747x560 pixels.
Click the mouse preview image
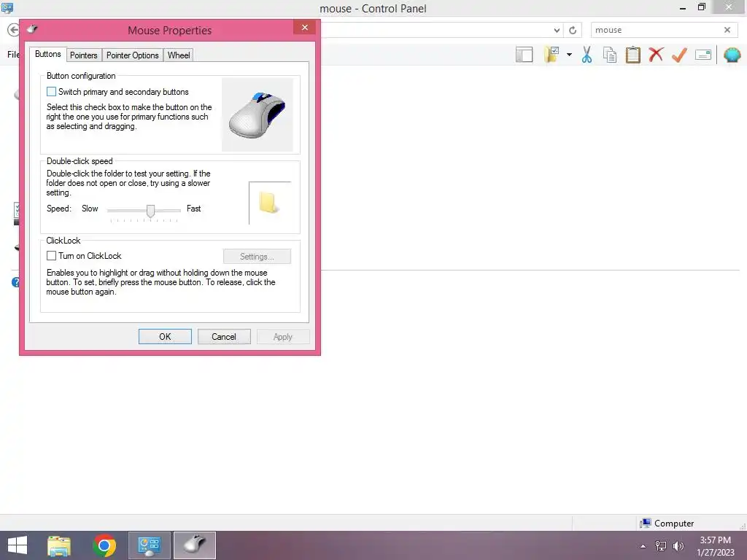click(x=258, y=114)
